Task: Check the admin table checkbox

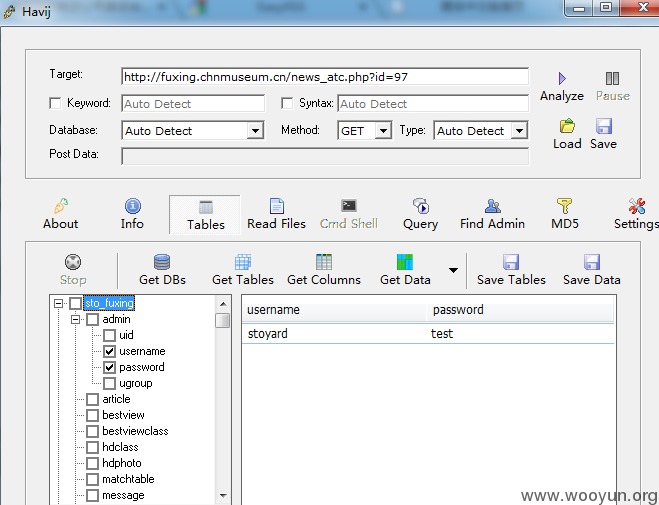Action: pyautogui.click(x=92, y=319)
